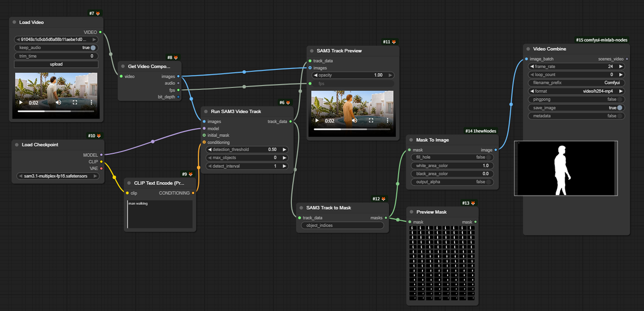Collapse the Load Checkpoint node via its dot

(17, 145)
